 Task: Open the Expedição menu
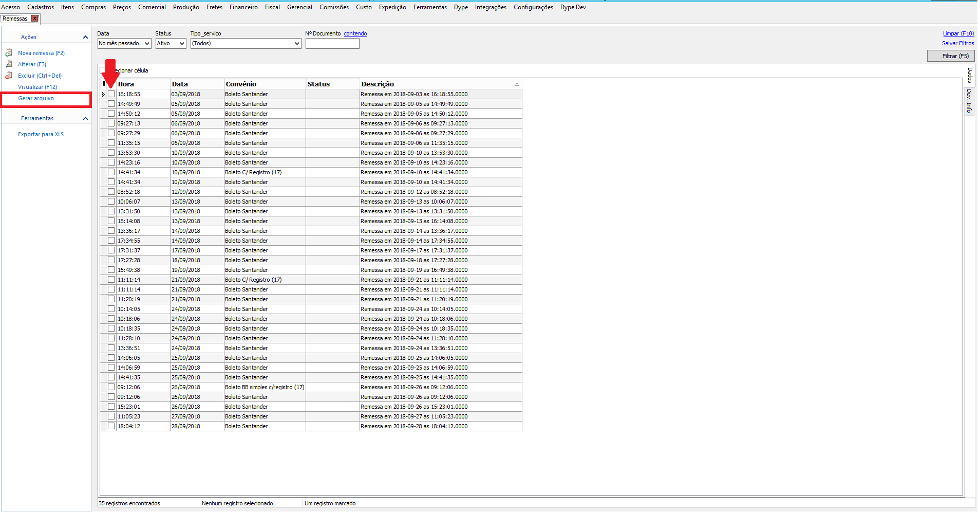[392, 7]
